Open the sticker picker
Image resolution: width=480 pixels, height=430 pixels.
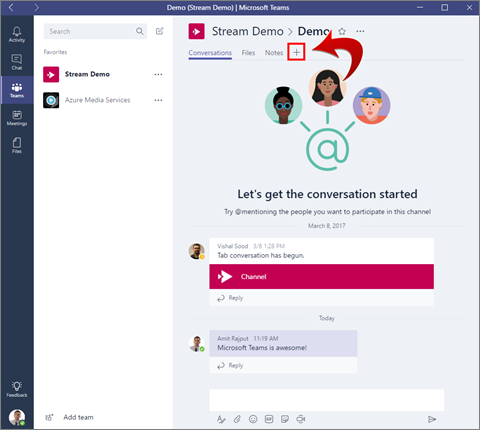(285, 419)
